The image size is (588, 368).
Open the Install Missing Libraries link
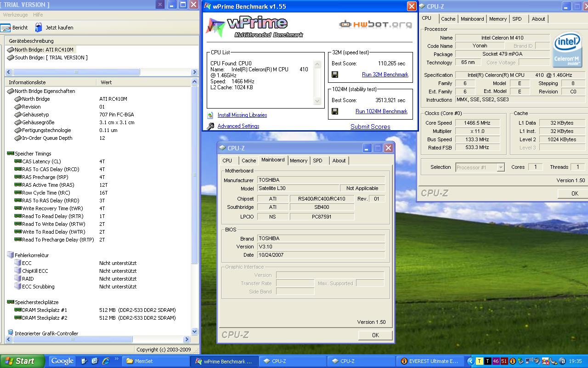242,115
